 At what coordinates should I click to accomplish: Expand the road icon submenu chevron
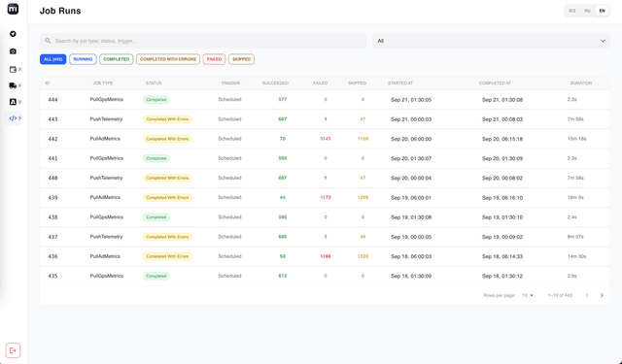(19, 102)
